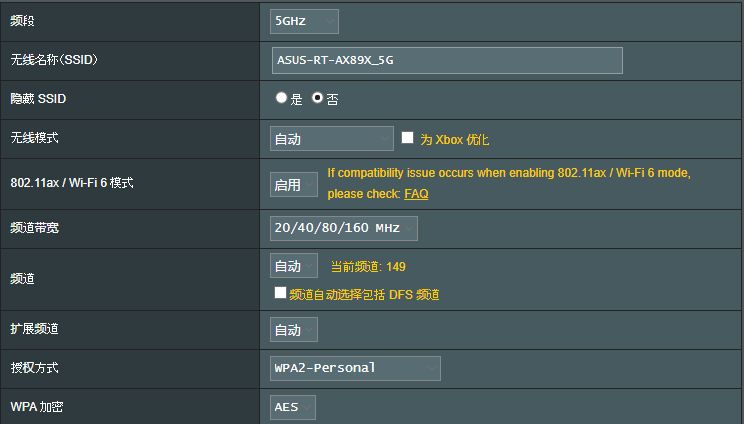Open the AES encryption dropdown
The width and height of the screenshot is (744, 424).
293,407
